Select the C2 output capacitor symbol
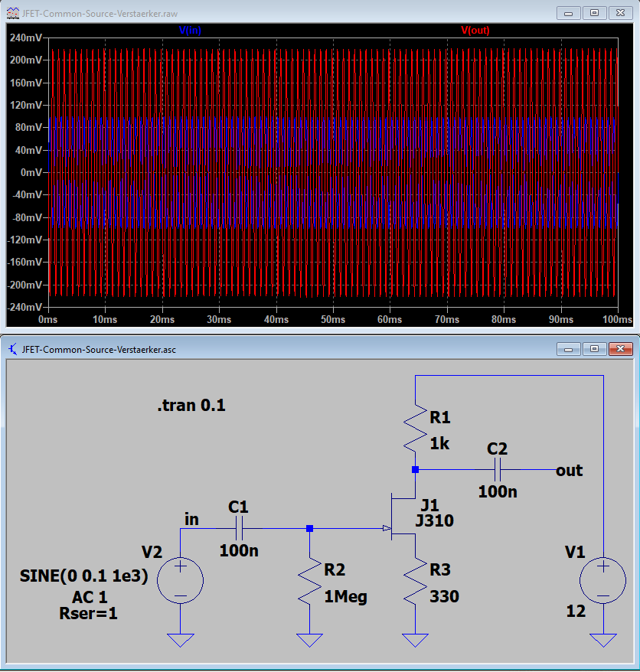 498,470
